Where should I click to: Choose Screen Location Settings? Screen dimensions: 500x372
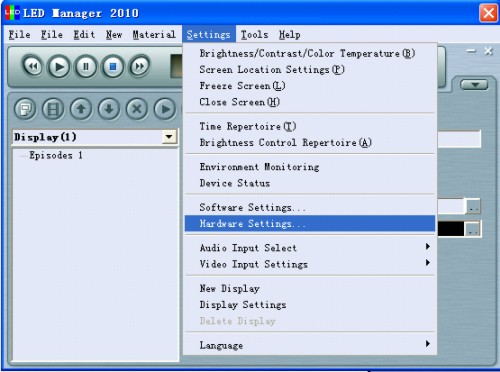[310, 70]
